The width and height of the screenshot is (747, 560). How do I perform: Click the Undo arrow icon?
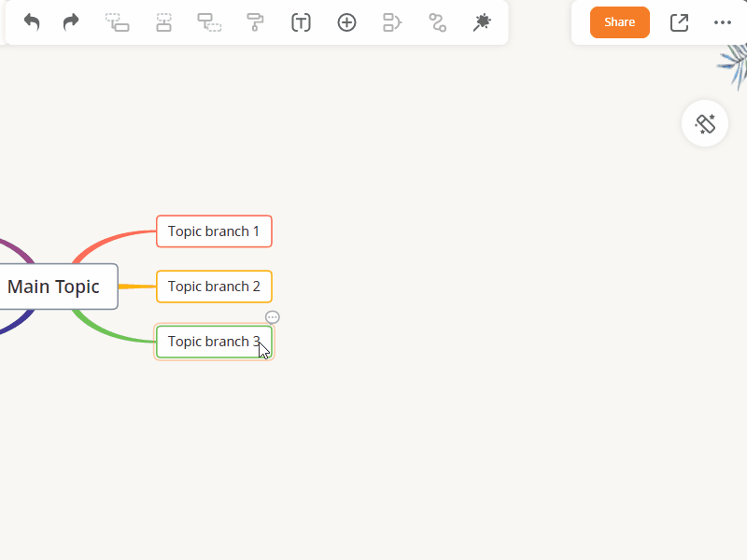(x=32, y=22)
